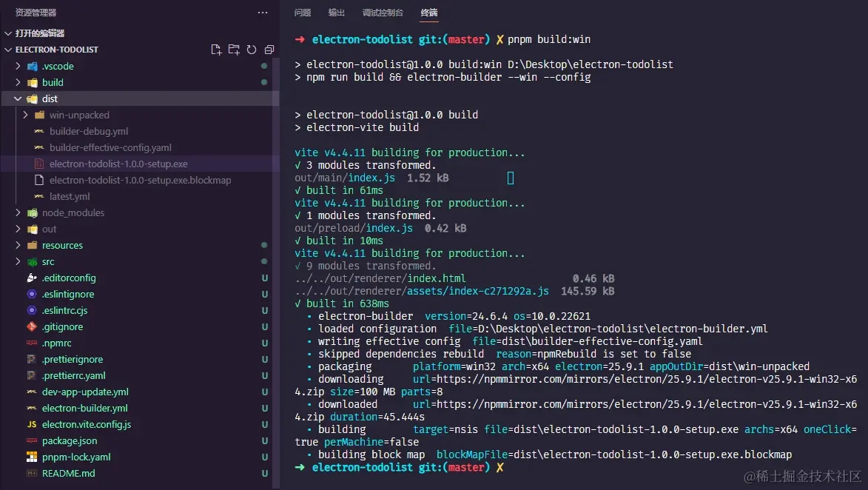Collapse the dist folder chevron
Image resolution: width=868 pixels, height=490 pixels.
coord(18,98)
